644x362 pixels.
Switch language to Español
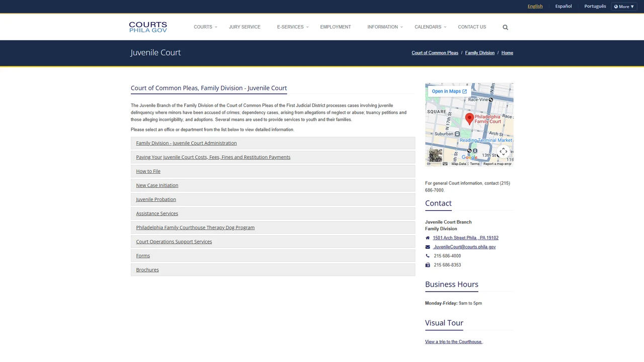click(563, 7)
